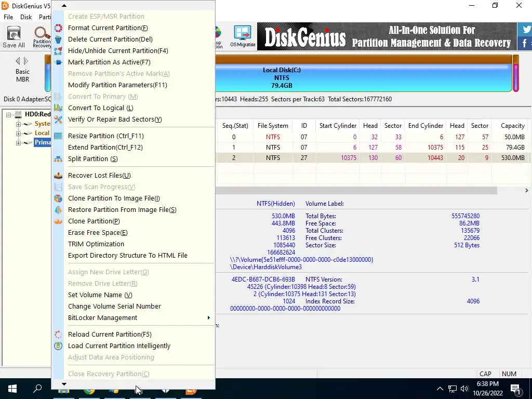Click the horizontal scrollbar under partition table
The width and height of the screenshot is (532, 399).
pyautogui.click(x=356, y=190)
